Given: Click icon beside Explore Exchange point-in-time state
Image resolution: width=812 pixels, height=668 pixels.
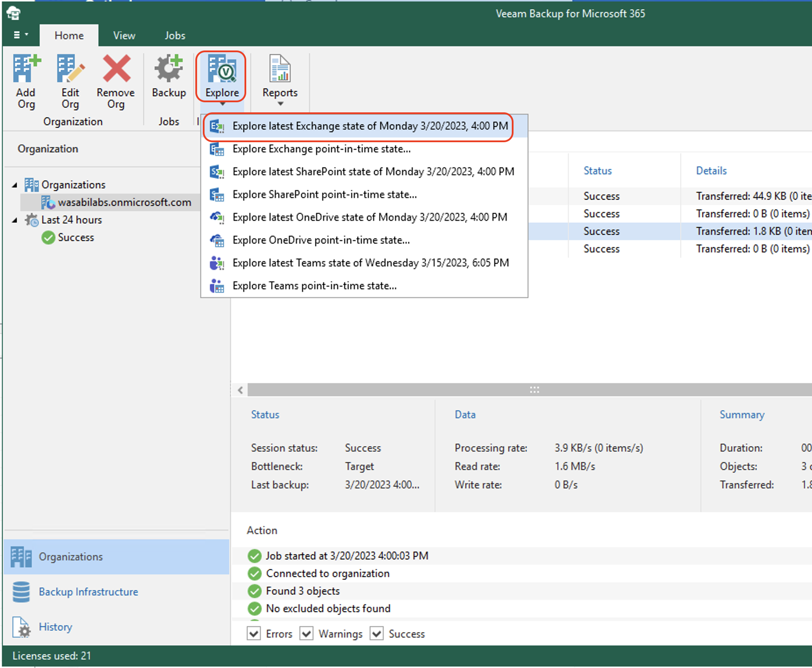Looking at the screenshot, I should pyautogui.click(x=217, y=149).
